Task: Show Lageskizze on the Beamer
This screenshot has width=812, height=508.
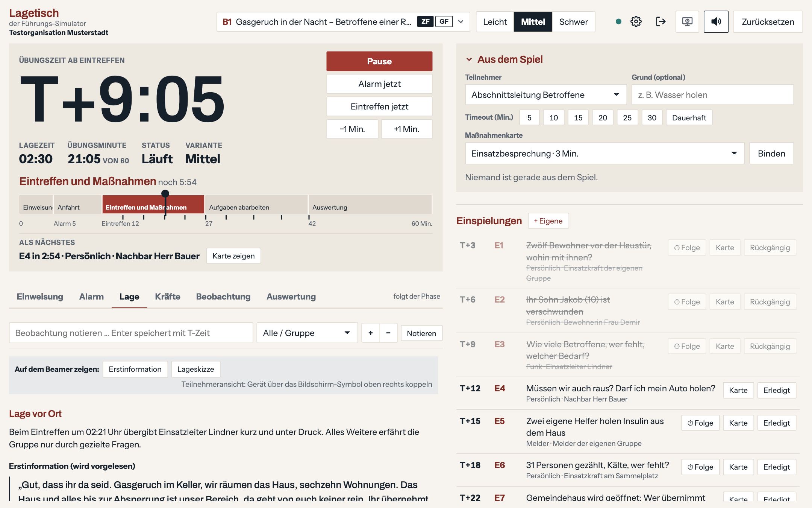Action: [195, 369]
